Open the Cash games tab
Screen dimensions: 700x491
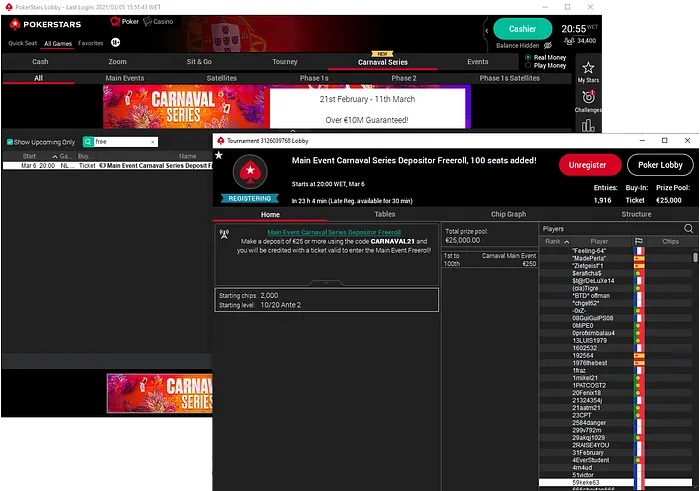pyautogui.click(x=40, y=62)
